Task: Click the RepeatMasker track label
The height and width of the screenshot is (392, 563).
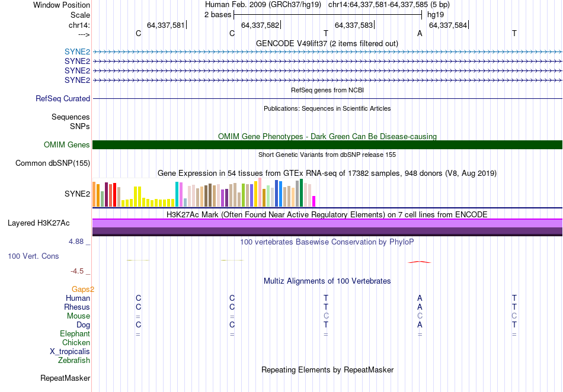Action: point(65,378)
